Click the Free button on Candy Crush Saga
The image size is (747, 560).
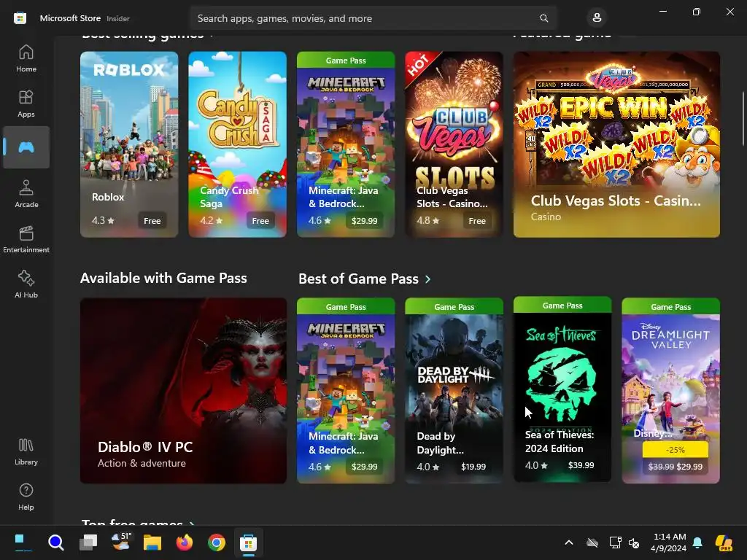coord(260,220)
